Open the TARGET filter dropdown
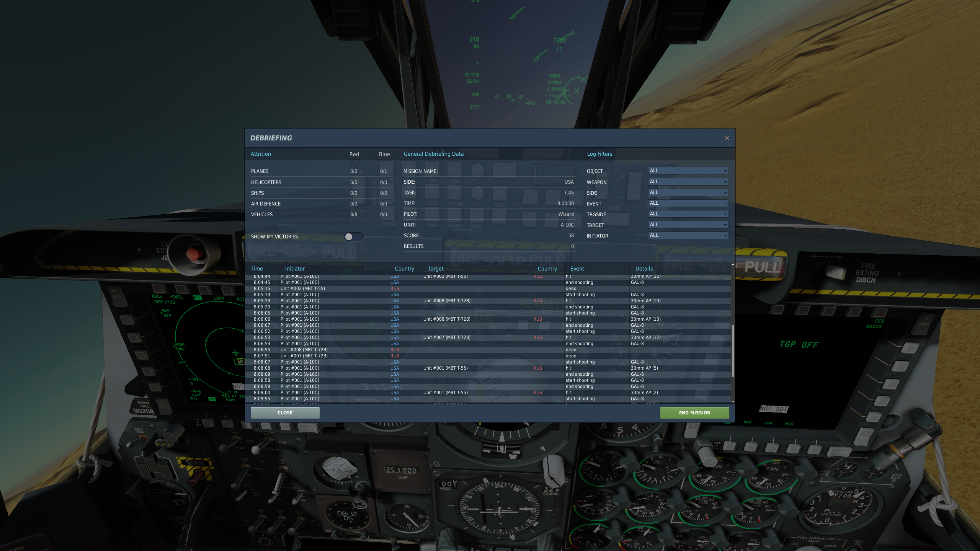Viewport: 980px width, 551px height. coord(688,225)
